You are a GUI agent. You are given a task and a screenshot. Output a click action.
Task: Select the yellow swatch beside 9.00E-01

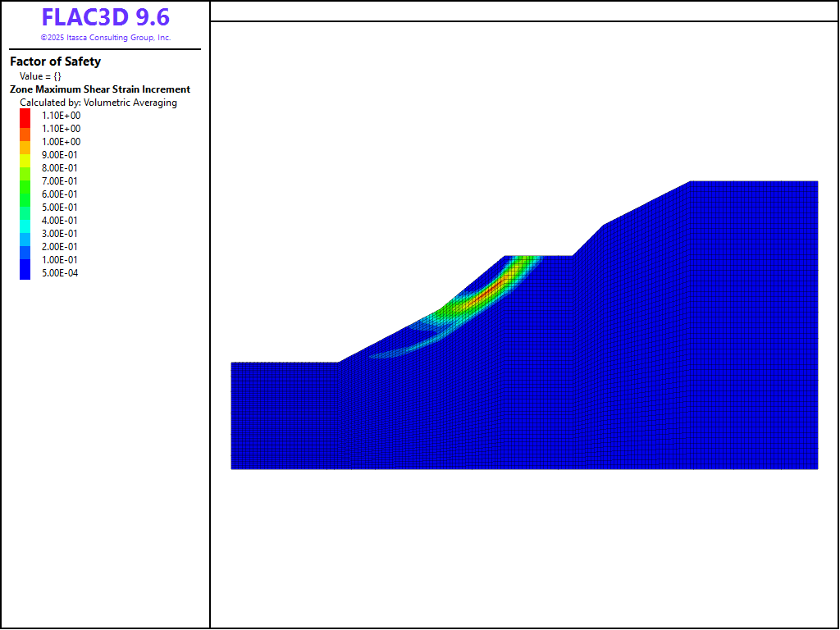pos(25,155)
